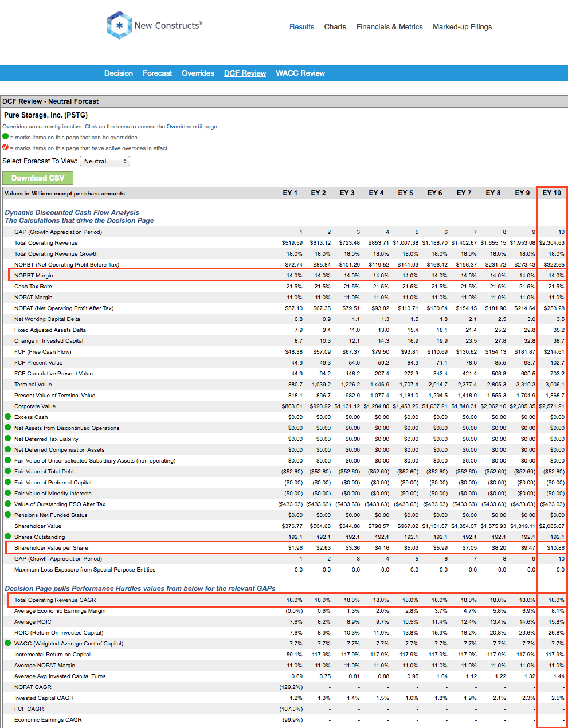Click the green override dot beside Excess Cash
The height and width of the screenshot is (728, 568).
[x=8, y=417]
